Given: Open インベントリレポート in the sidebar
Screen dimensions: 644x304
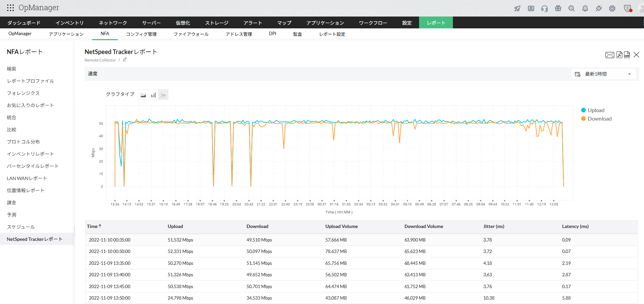Looking at the screenshot, I should [x=30, y=154].
